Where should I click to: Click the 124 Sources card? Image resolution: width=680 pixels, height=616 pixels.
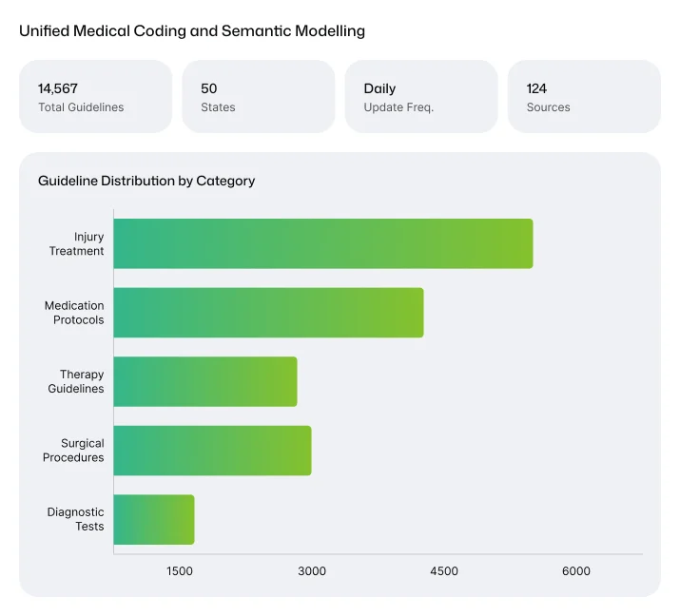coord(583,97)
